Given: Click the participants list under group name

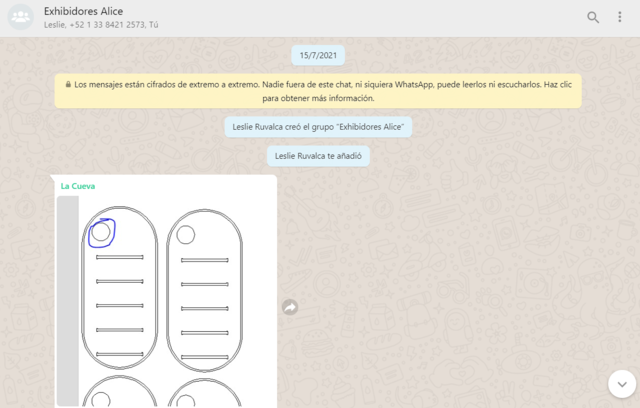Looking at the screenshot, I should pos(101,25).
